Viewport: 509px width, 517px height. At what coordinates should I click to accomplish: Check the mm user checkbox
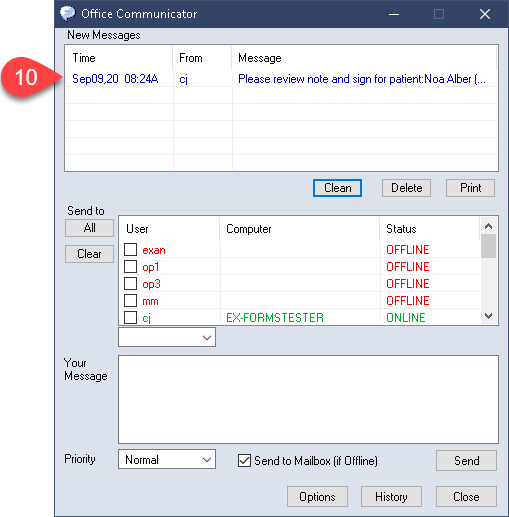click(130, 300)
